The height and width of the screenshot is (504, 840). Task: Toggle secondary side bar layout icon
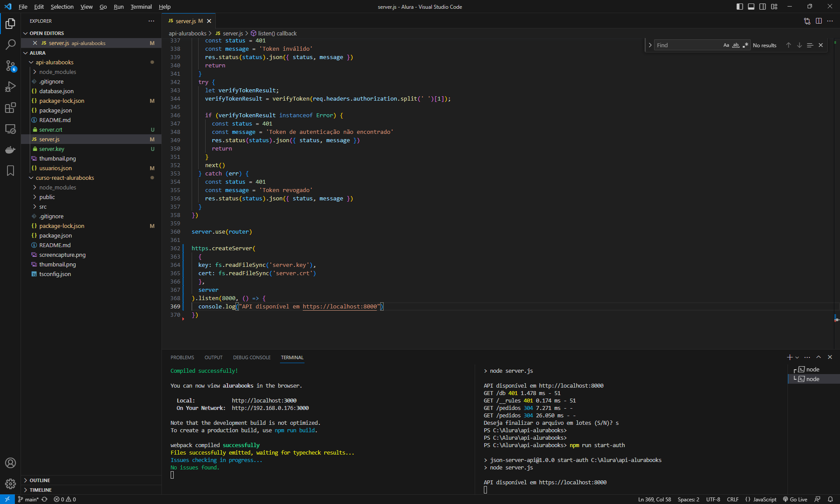click(x=763, y=7)
